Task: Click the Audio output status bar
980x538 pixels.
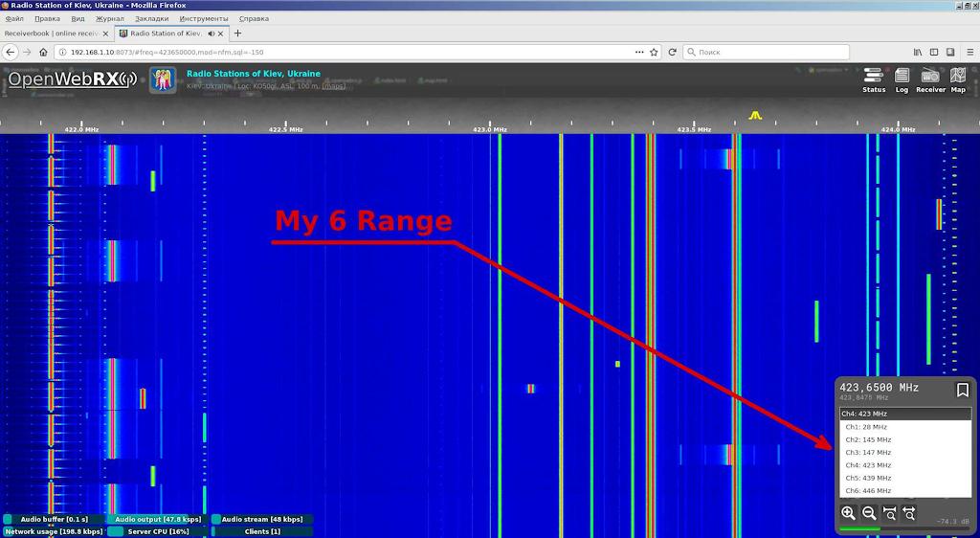Action: [x=158, y=519]
